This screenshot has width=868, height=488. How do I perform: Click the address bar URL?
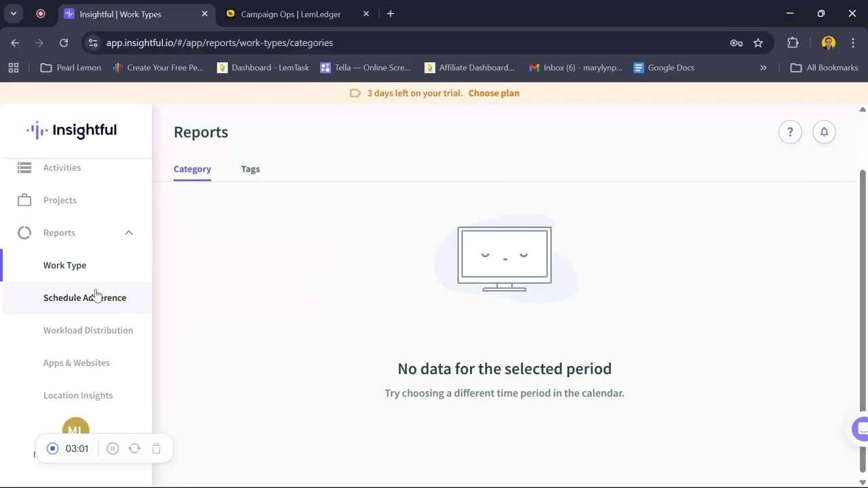pyautogui.click(x=220, y=43)
